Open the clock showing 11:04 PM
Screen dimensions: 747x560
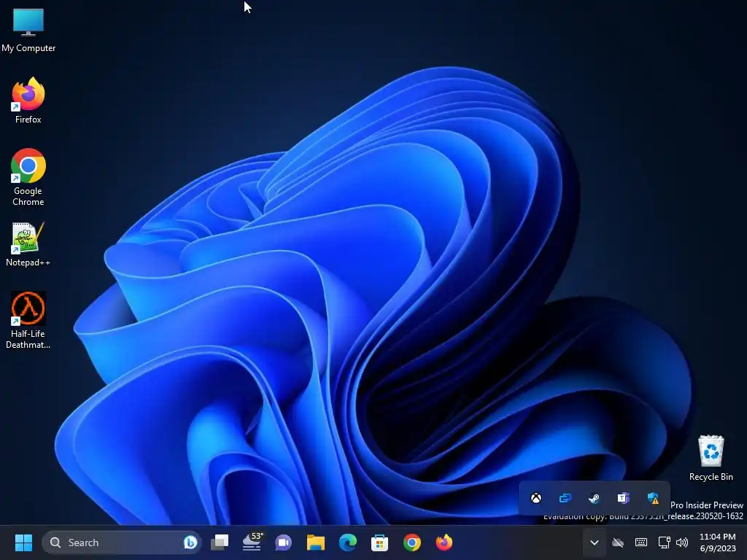point(718,542)
